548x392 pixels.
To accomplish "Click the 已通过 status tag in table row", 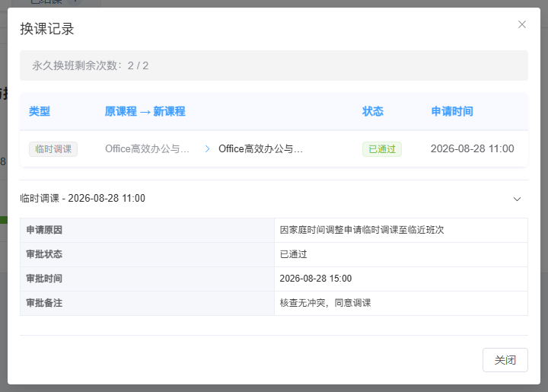I will click(381, 149).
